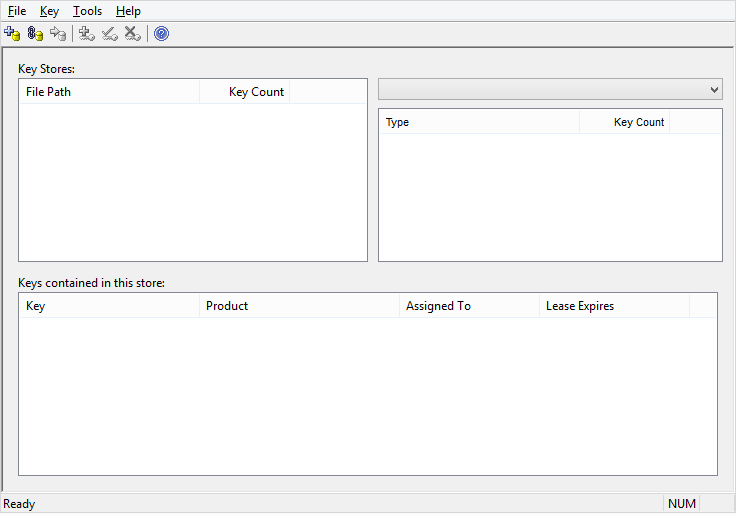The width and height of the screenshot is (736, 515).
Task: Click the grayed arrow key store icon
Action: pos(58,34)
